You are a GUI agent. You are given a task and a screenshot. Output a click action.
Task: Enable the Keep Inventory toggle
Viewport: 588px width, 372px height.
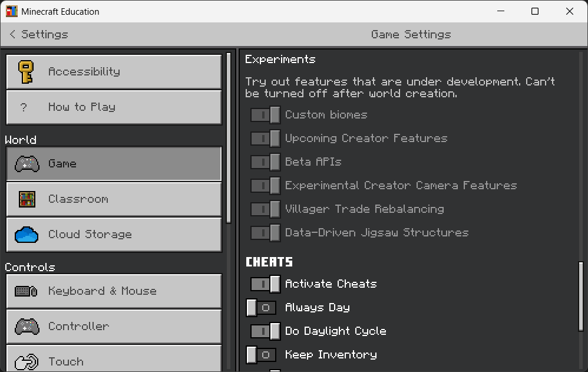pyautogui.click(x=262, y=355)
